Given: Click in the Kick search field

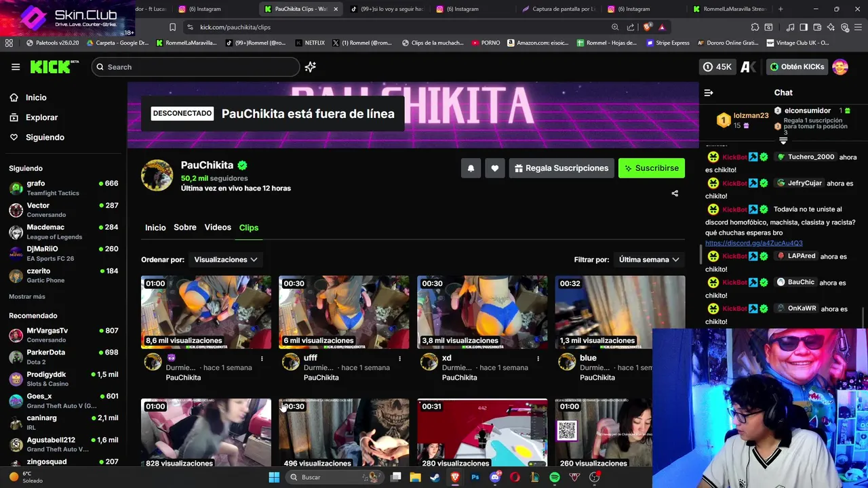Looking at the screenshot, I should (x=195, y=67).
